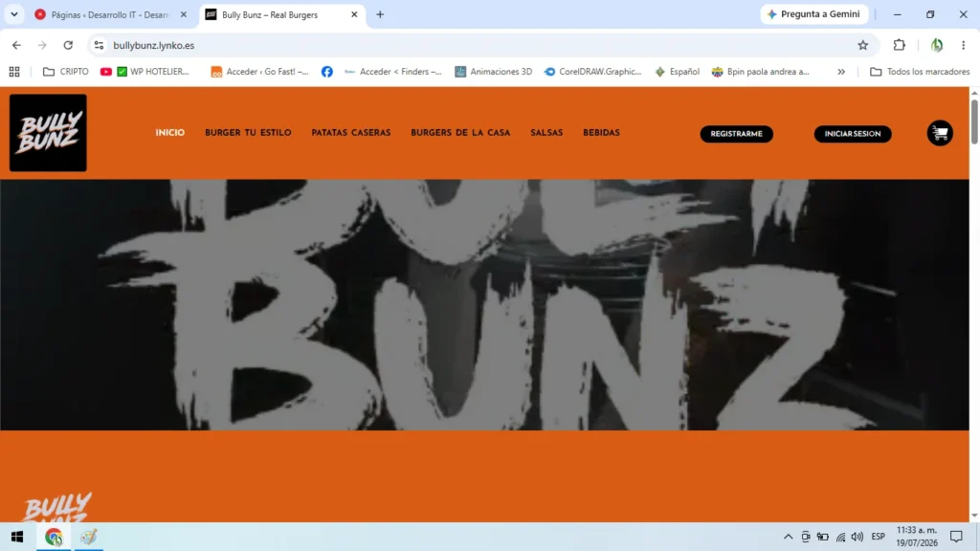Click the battery tray icon
980x551 pixels.
[x=822, y=537]
